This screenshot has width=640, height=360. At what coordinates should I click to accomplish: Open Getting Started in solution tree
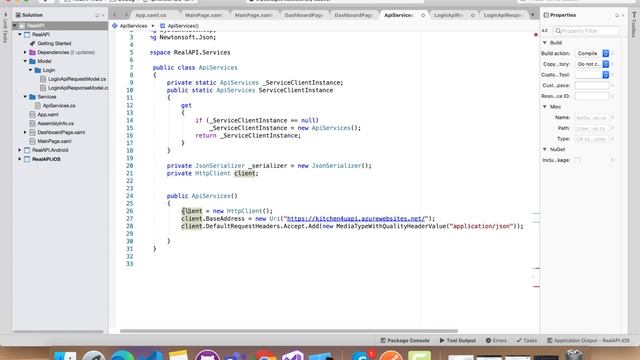[54, 43]
